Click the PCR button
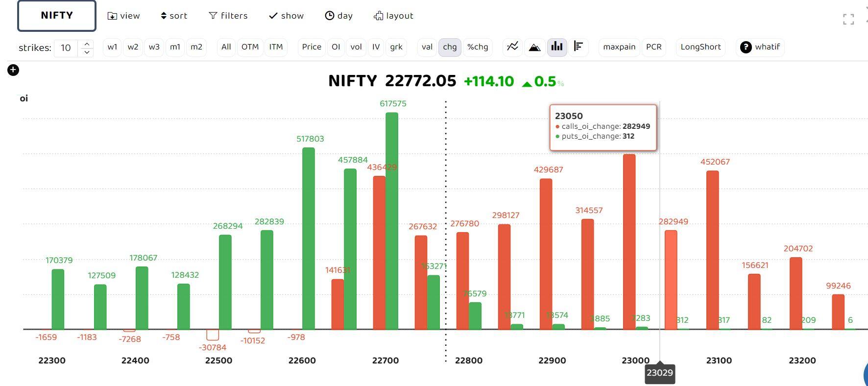868x386 pixels. (x=653, y=47)
